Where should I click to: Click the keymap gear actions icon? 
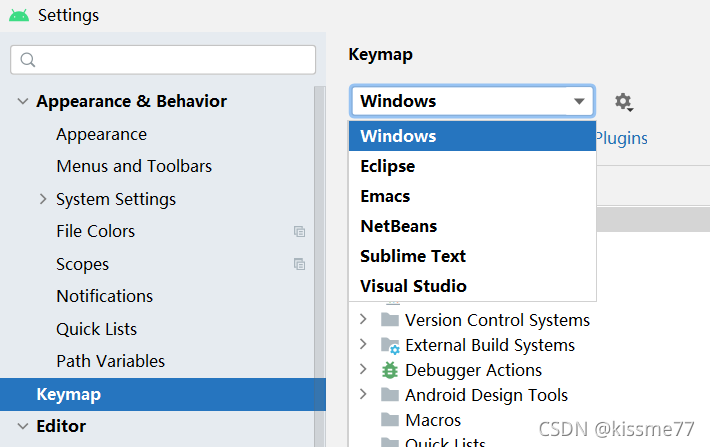(624, 102)
